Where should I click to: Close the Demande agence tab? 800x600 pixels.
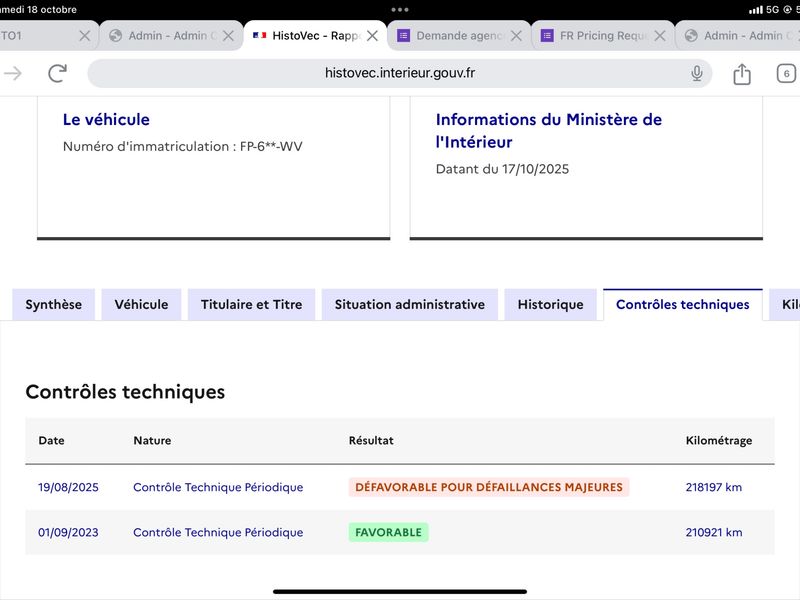(x=516, y=36)
